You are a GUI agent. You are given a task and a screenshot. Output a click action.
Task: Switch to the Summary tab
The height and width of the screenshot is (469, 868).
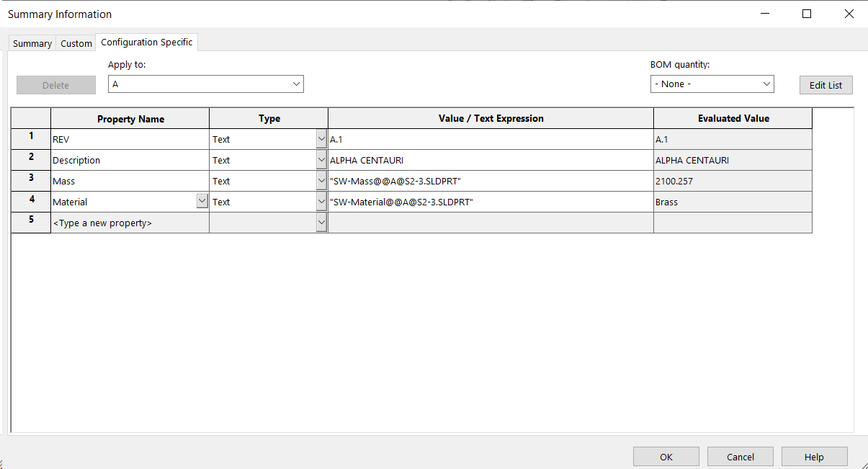click(x=32, y=43)
